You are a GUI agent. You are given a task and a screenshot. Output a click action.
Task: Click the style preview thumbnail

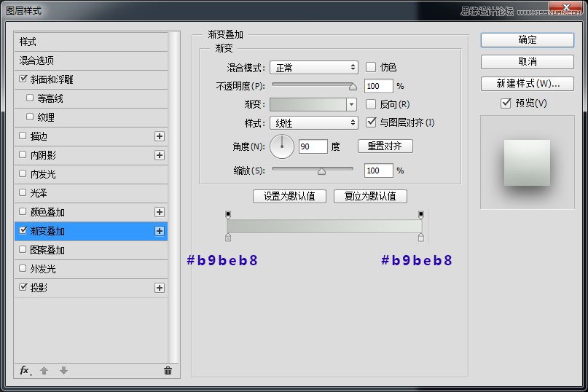click(x=528, y=162)
